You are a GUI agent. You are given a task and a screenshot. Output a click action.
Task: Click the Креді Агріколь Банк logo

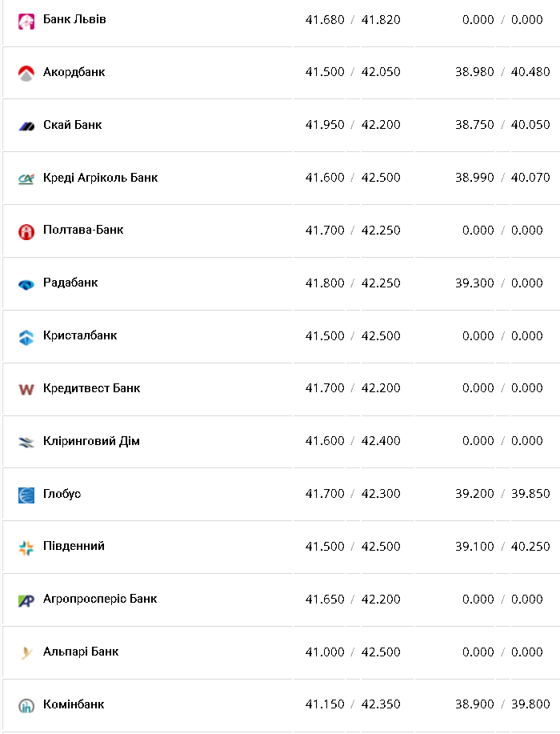coord(26,178)
